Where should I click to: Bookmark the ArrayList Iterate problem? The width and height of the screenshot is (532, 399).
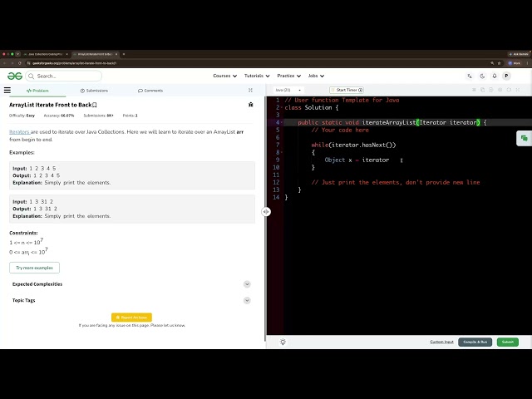click(x=95, y=105)
